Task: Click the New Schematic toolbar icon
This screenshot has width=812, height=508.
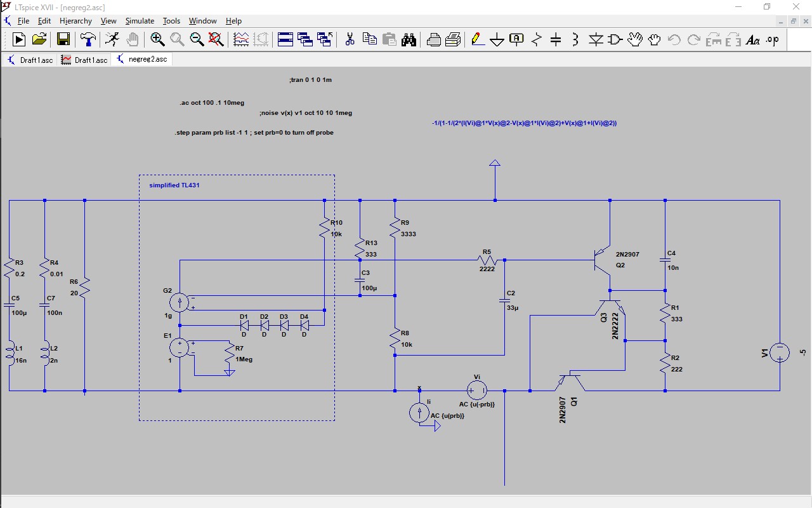Action: coord(19,39)
